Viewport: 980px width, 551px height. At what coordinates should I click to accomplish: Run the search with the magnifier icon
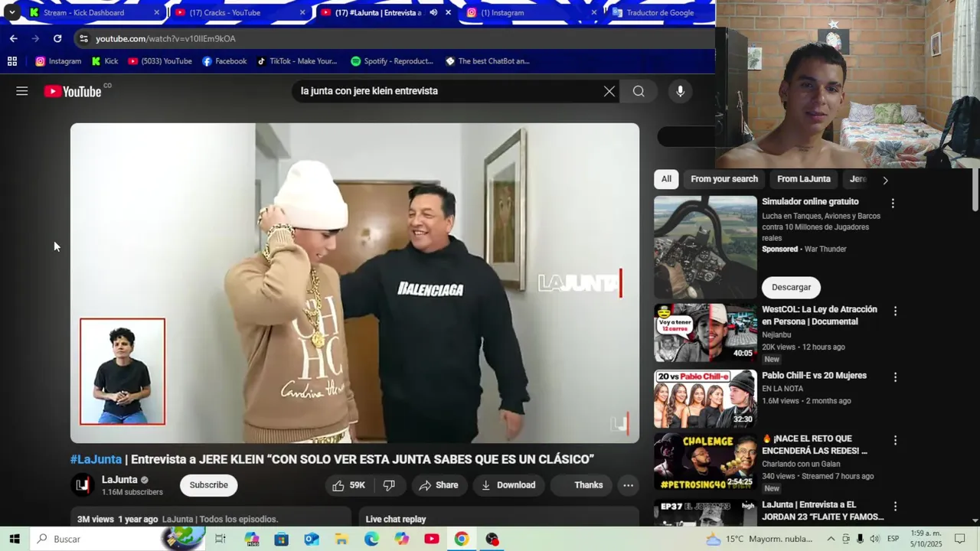coord(639,91)
